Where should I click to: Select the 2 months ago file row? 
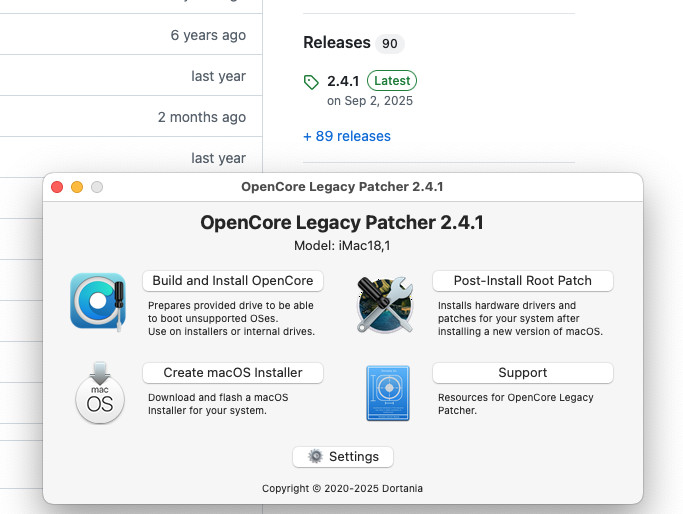pyautogui.click(x=131, y=116)
